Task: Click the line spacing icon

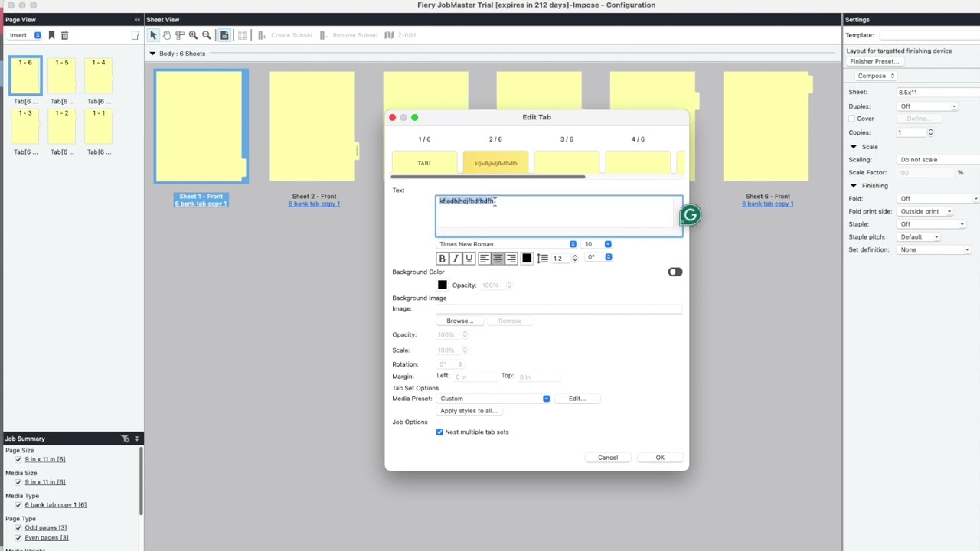Action: point(542,259)
